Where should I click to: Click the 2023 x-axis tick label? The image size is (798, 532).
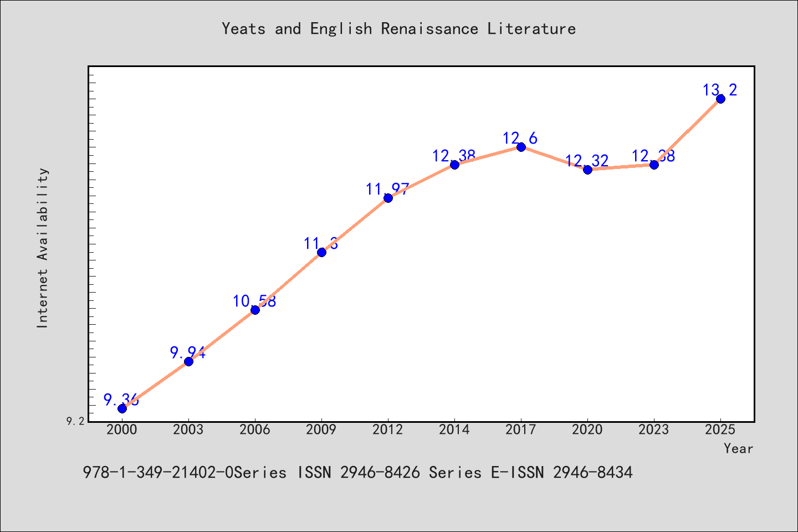pos(654,429)
